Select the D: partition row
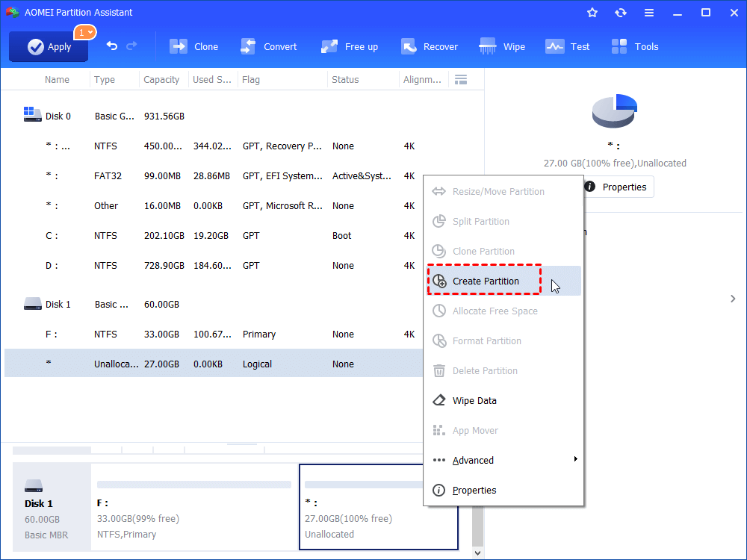 point(214,266)
